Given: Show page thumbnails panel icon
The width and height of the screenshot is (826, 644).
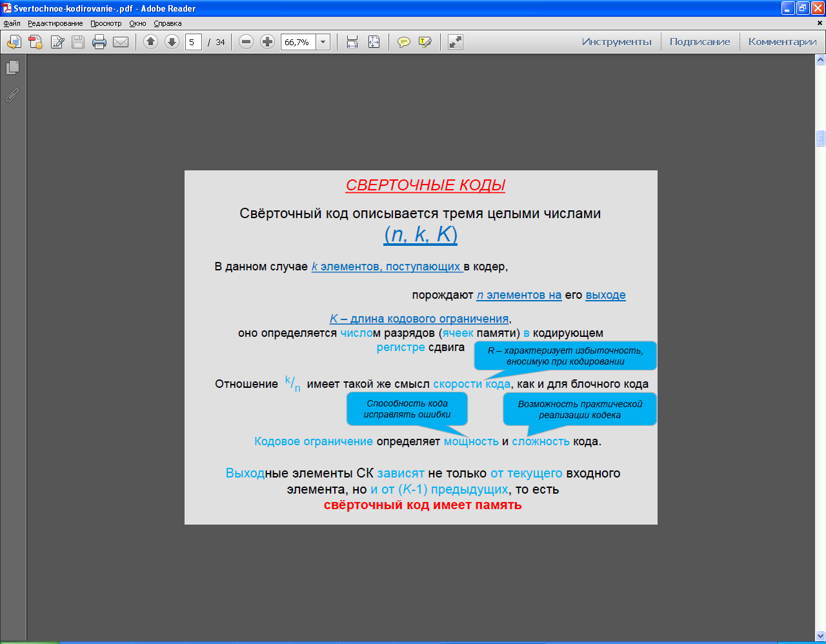Looking at the screenshot, I should click(12, 67).
